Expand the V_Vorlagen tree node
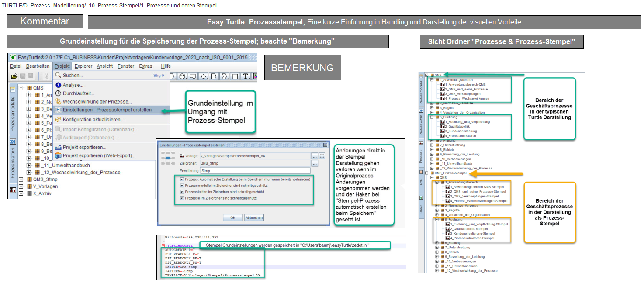The image size is (644, 283). tap(21, 186)
